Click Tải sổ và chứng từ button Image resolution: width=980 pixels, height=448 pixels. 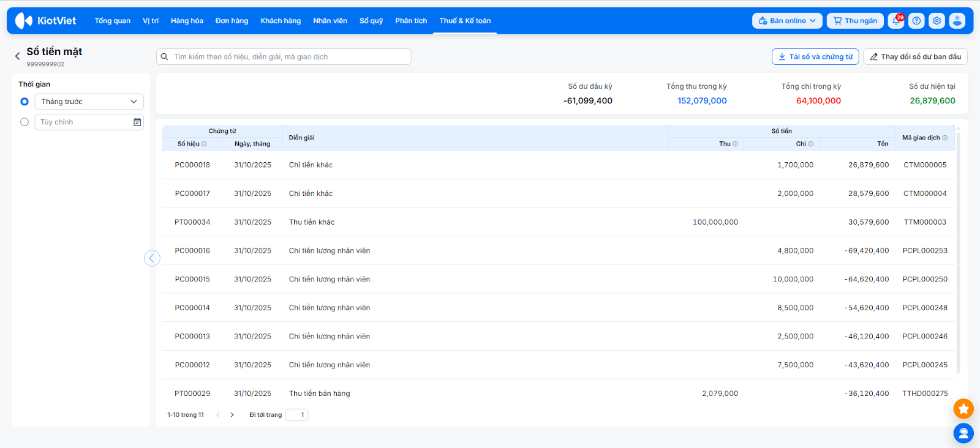(815, 57)
